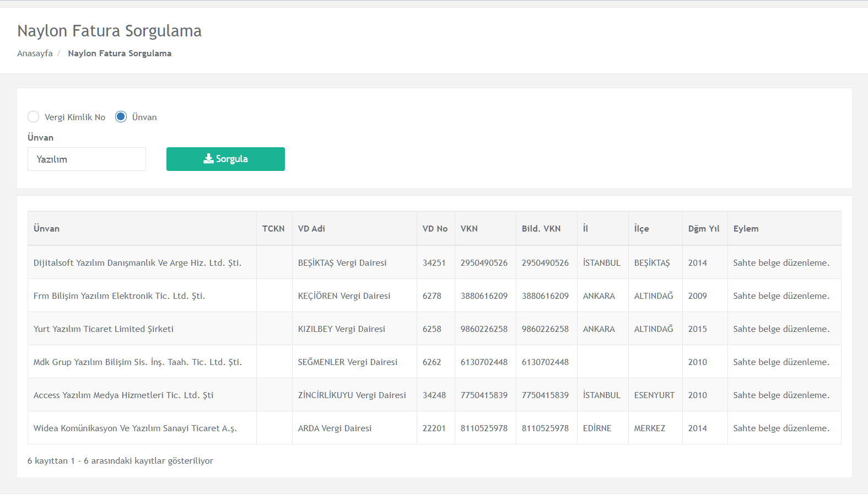Click the VKN column header
The width and height of the screenshot is (868, 499).
coord(485,228)
